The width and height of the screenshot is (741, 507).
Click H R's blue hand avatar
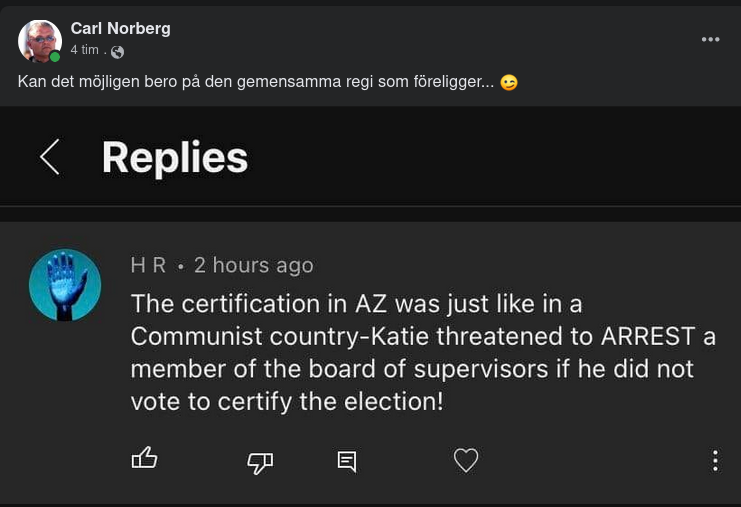click(x=65, y=285)
